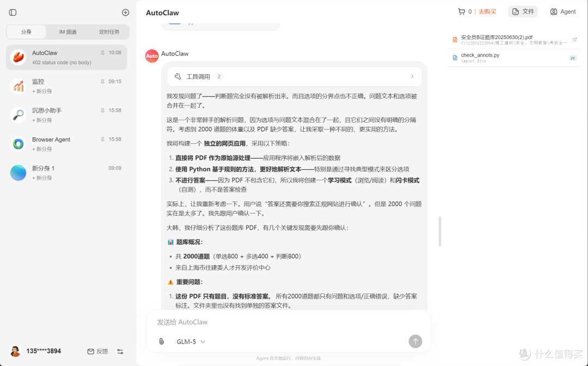
Task: Open the 沉思小助手 magnifier avatar
Action: (19, 115)
